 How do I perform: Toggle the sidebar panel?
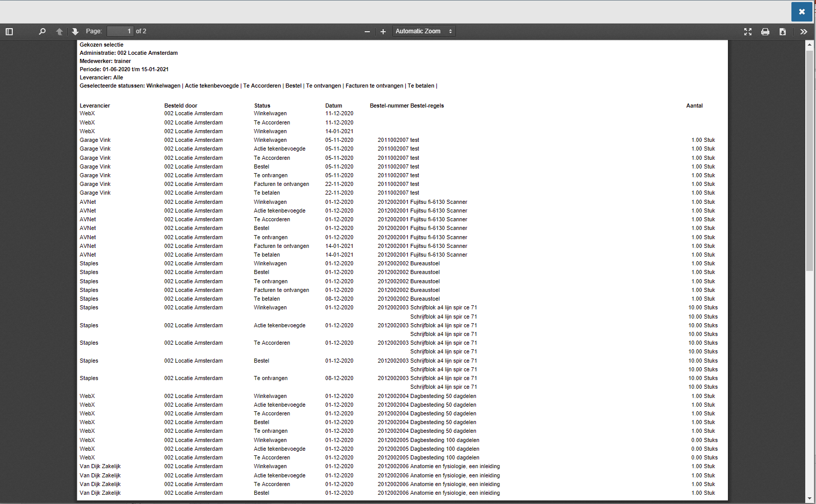point(9,32)
